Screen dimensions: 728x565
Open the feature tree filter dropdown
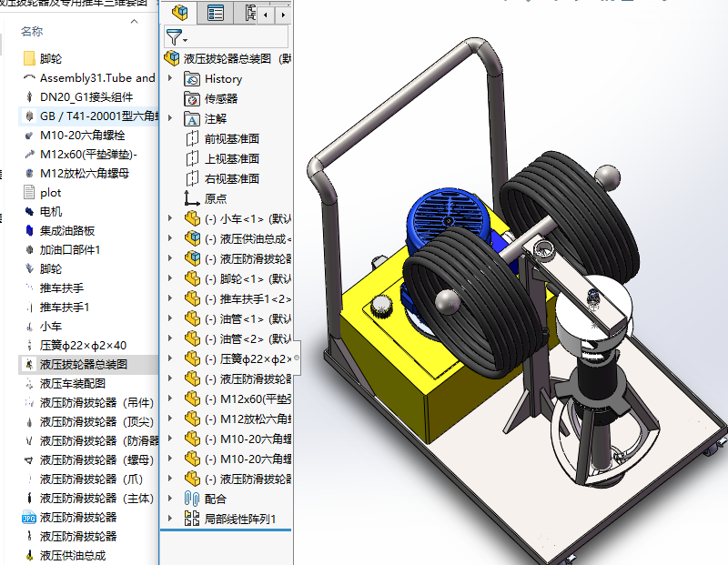[177, 36]
